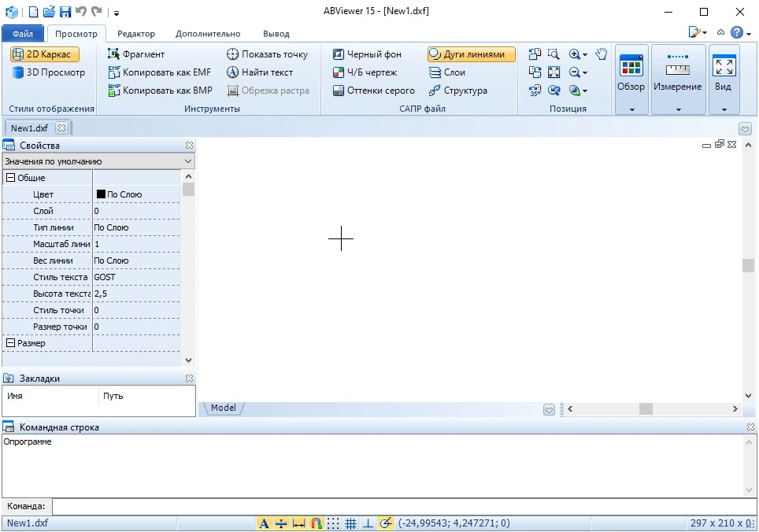Viewport: 759px width, 532px height.
Task: Click the Показать точку tool
Action: click(267, 54)
